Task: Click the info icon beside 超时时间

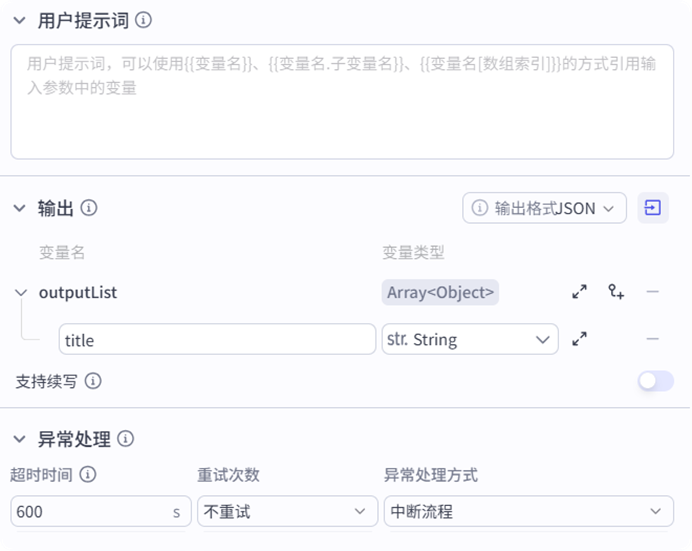Action: point(88,475)
